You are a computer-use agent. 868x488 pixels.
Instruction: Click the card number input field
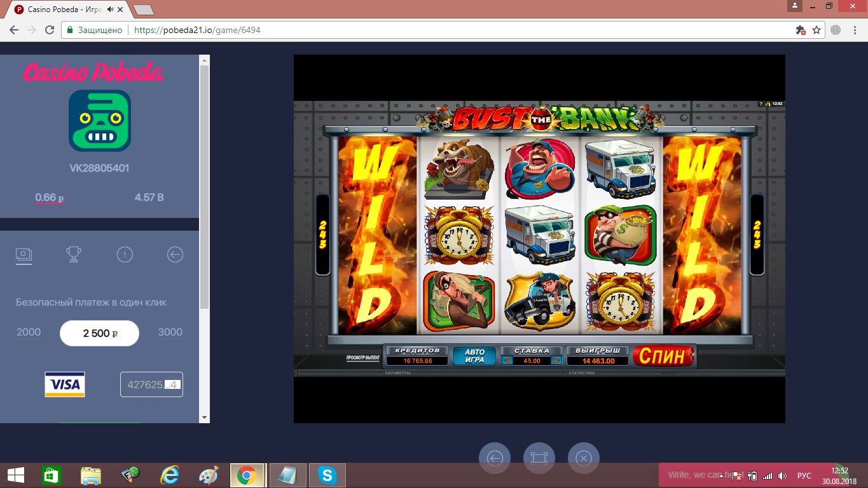coord(151,384)
